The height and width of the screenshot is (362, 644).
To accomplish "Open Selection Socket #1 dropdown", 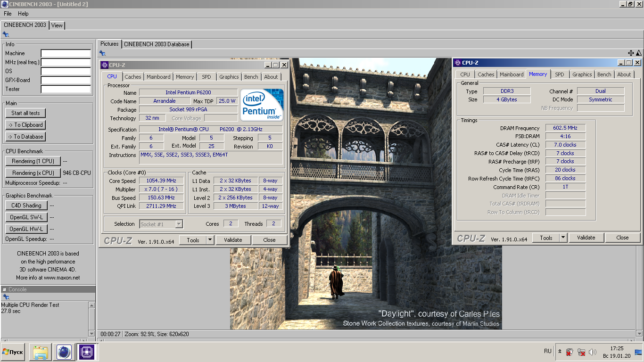I will point(161,224).
